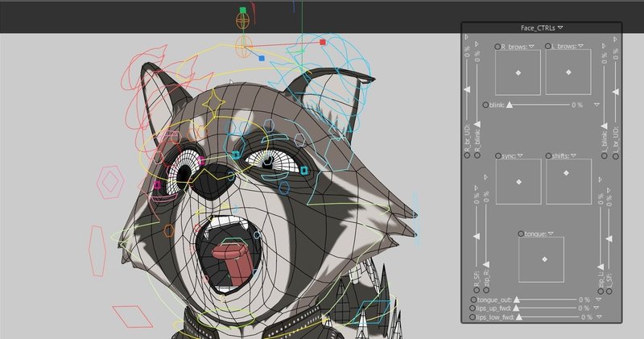Select the orange hexagon control beside the mouth
The height and width of the screenshot is (339, 644).
[x=169, y=230]
